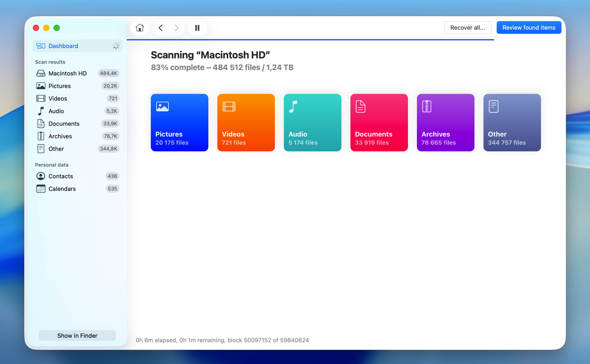This screenshot has height=364, width=590.
Task: Click Show in Finder button
Action: (x=77, y=335)
